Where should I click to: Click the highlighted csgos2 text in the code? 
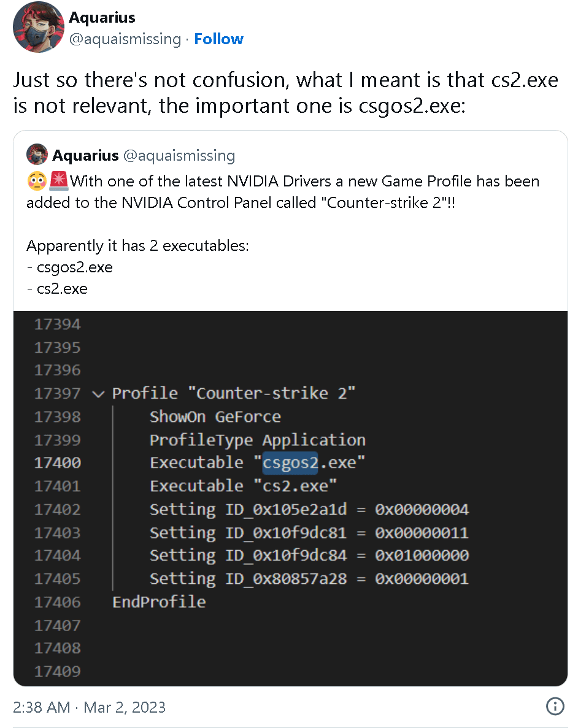click(x=290, y=463)
